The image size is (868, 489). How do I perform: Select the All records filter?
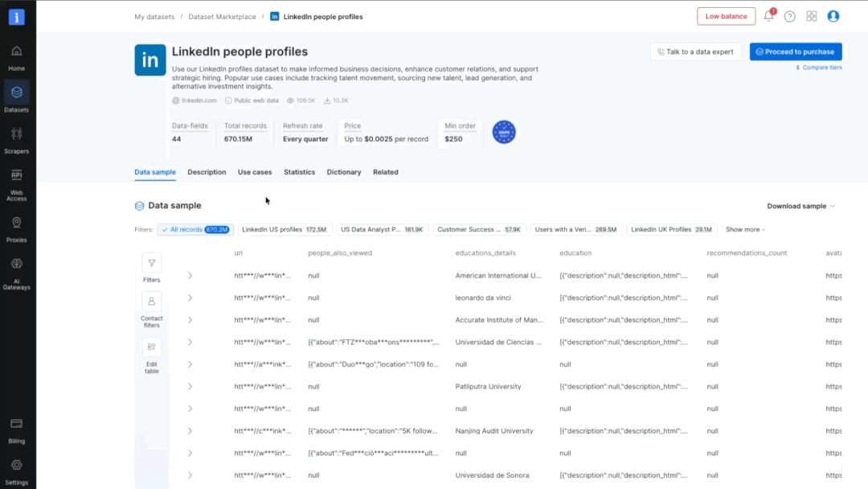[x=195, y=229]
